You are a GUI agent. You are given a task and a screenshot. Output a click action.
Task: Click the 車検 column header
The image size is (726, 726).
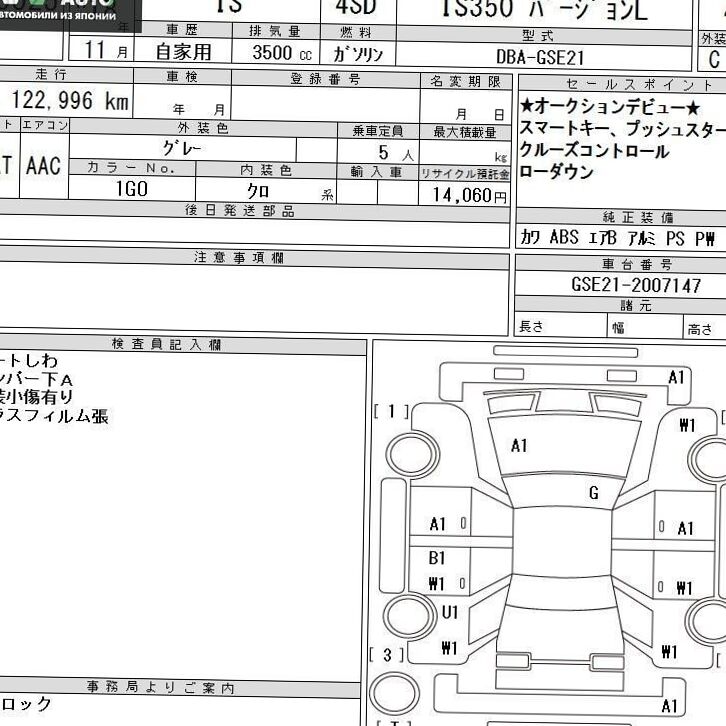(x=182, y=76)
